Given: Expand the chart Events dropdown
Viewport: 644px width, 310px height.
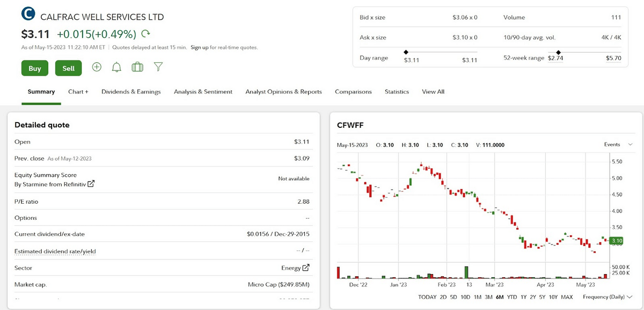Looking at the screenshot, I should point(619,145).
